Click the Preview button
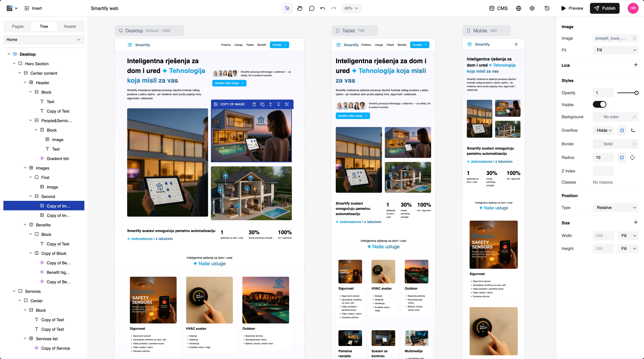The image size is (644, 359). pyautogui.click(x=572, y=8)
